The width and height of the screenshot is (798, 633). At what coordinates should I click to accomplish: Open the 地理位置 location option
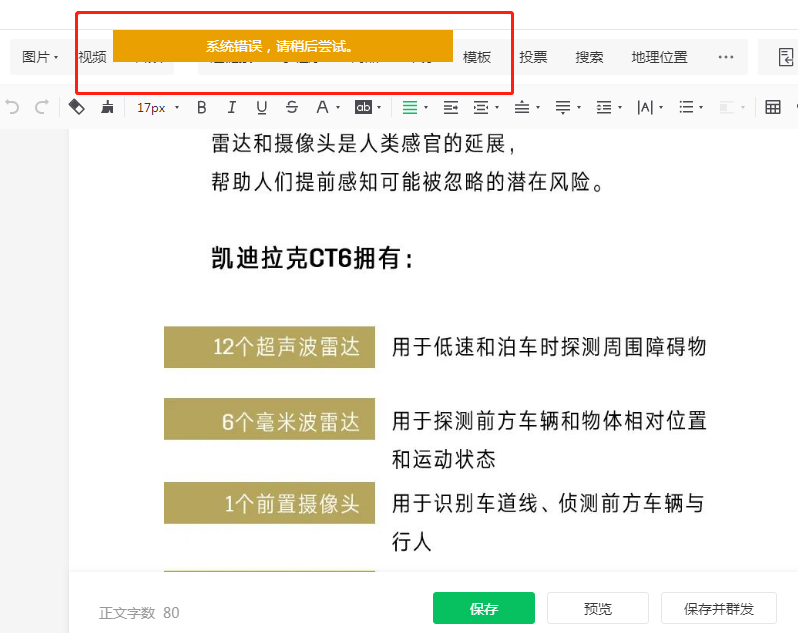tap(660, 57)
